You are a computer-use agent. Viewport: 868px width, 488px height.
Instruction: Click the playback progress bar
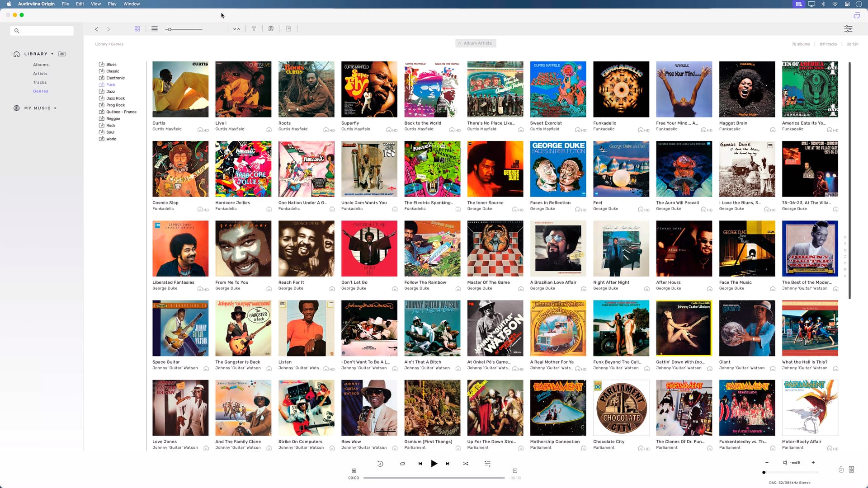tap(434, 478)
